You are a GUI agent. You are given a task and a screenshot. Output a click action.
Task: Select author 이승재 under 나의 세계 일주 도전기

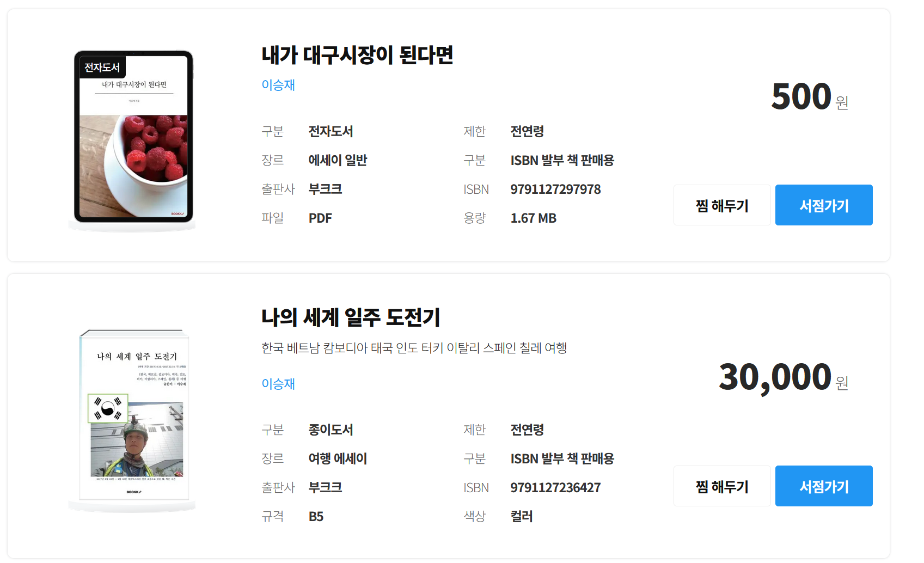coord(278,384)
